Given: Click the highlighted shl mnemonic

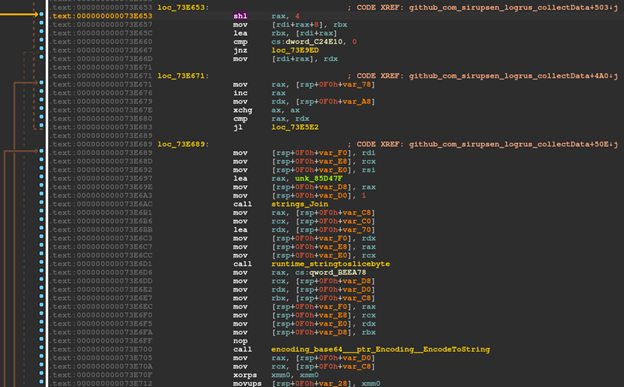Looking at the screenshot, I should click(240, 16).
